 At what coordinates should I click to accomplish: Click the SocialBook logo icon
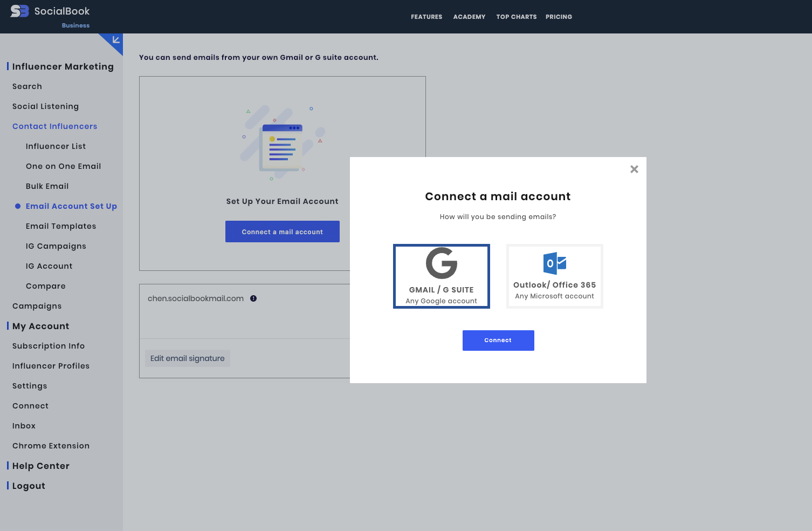click(x=19, y=11)
